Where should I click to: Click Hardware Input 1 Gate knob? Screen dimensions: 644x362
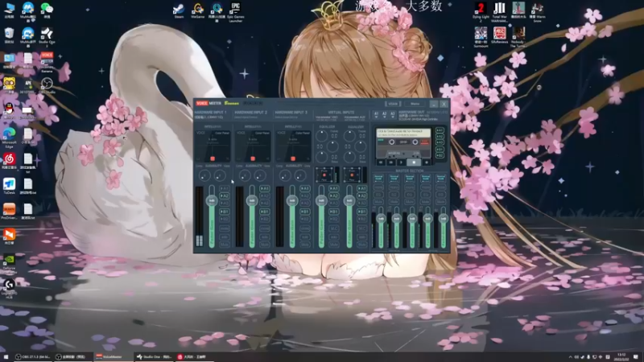220,175
